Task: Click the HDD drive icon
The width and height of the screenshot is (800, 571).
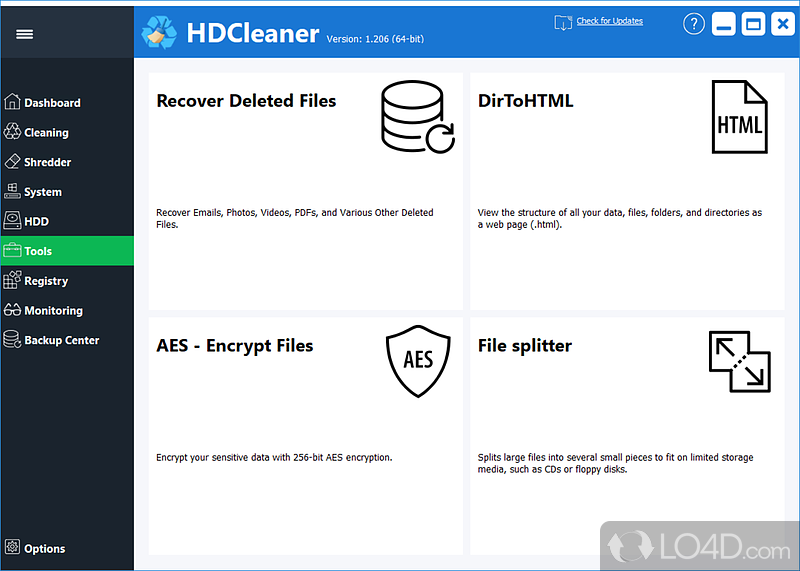Action: click(12, 220)
